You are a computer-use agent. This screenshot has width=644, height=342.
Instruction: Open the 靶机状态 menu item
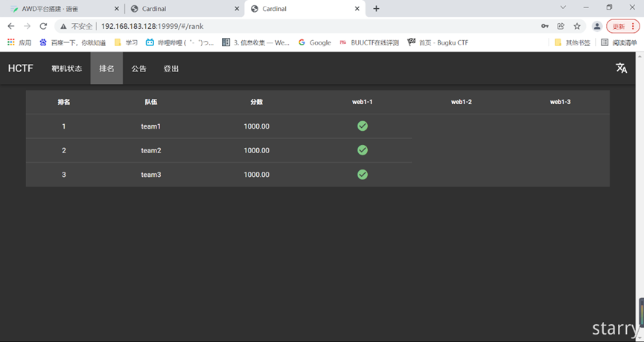click(x=66, y=68)
